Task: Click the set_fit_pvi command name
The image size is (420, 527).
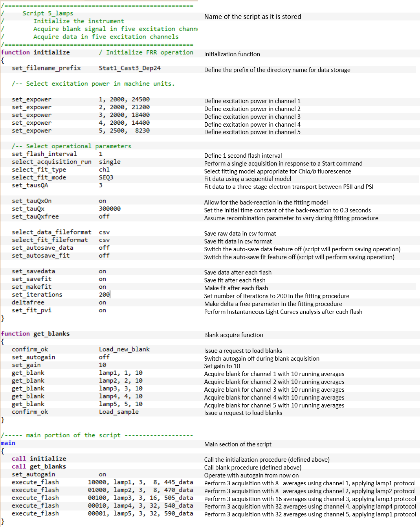Action: (x=31, y=310)
